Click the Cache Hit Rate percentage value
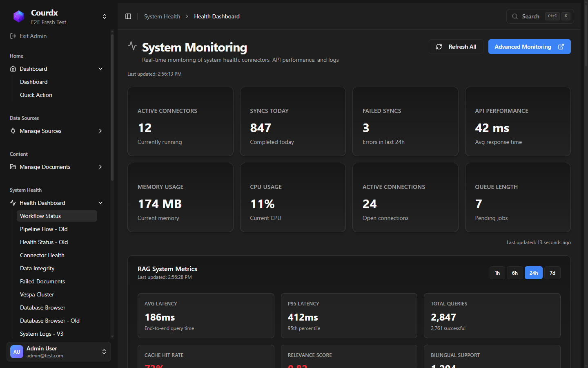 click(154, 366)
